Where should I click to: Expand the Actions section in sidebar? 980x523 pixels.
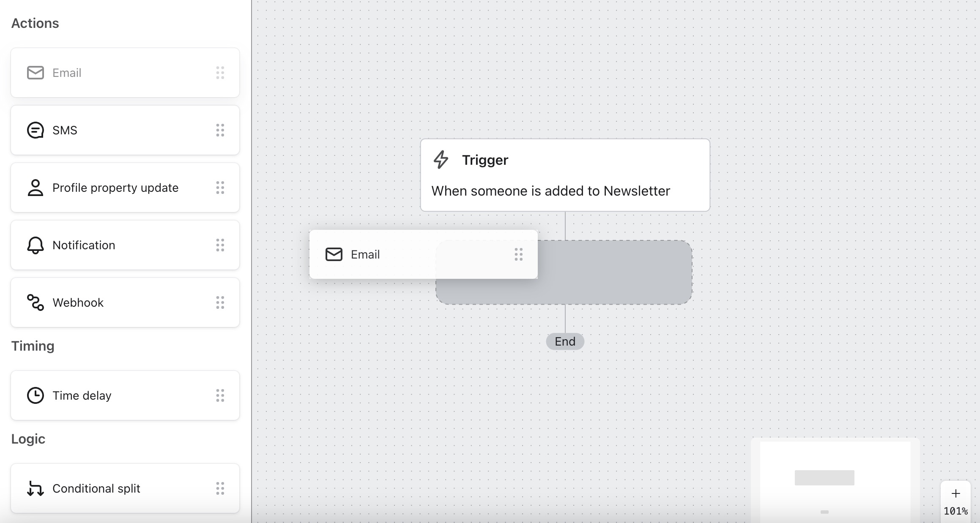point(35,23)
